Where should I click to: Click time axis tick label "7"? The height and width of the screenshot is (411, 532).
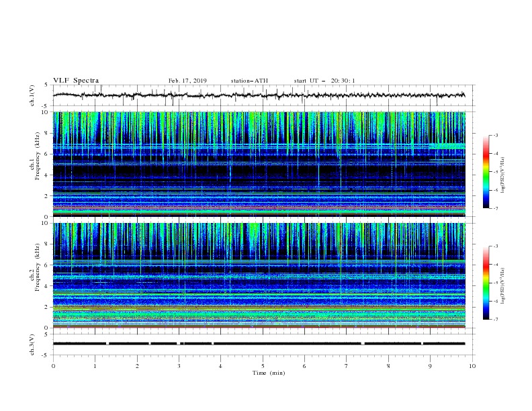(x=347, y=366)
